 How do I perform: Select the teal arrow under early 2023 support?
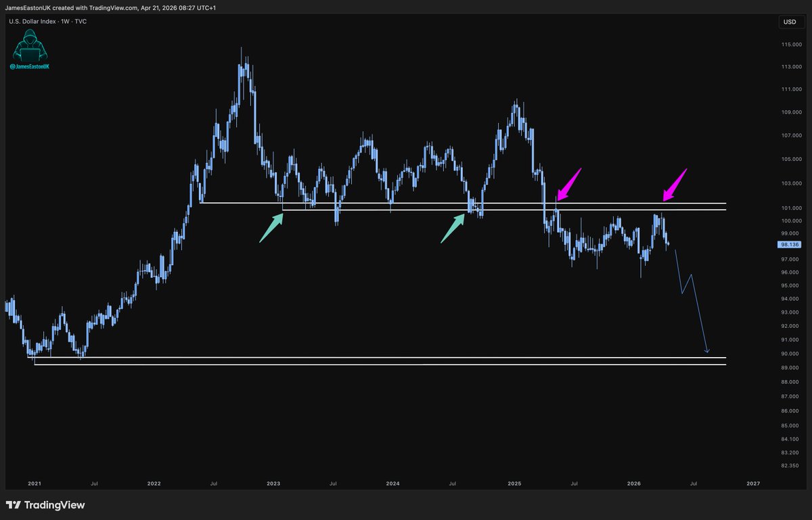271,227
